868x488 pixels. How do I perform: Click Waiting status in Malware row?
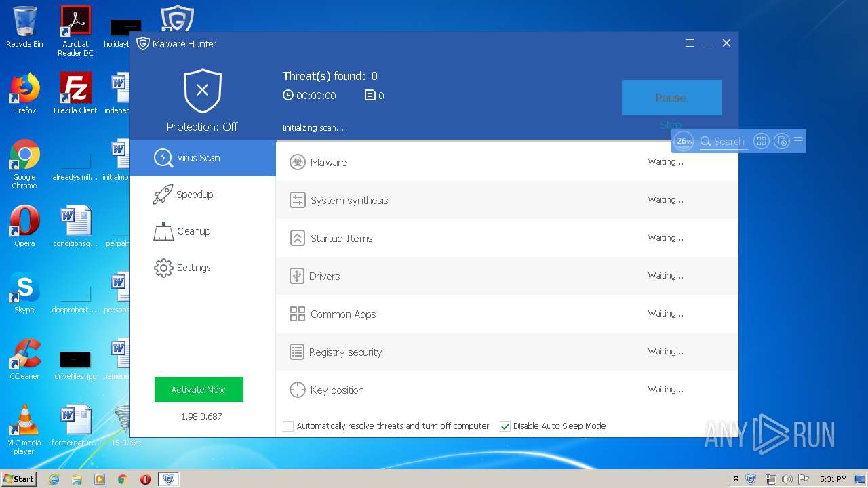pyautogui.click(x=665, y=162)
